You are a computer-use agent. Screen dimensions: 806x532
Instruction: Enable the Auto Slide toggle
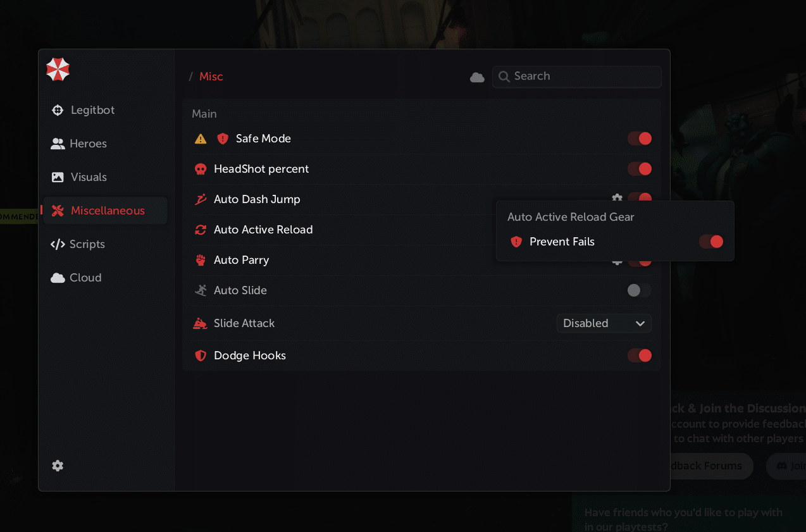tap(639, 290)
